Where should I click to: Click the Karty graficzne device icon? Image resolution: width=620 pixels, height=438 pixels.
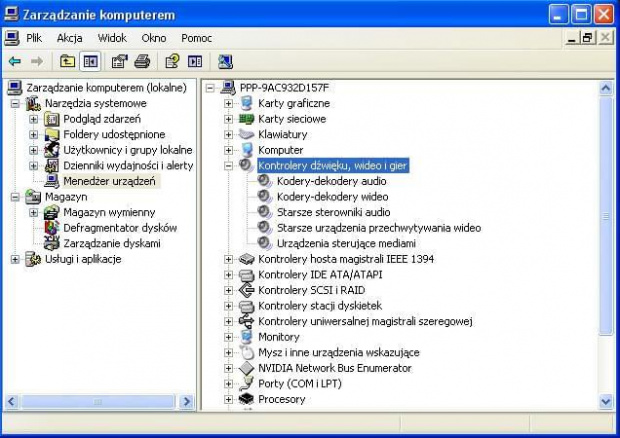pos(246,104)
